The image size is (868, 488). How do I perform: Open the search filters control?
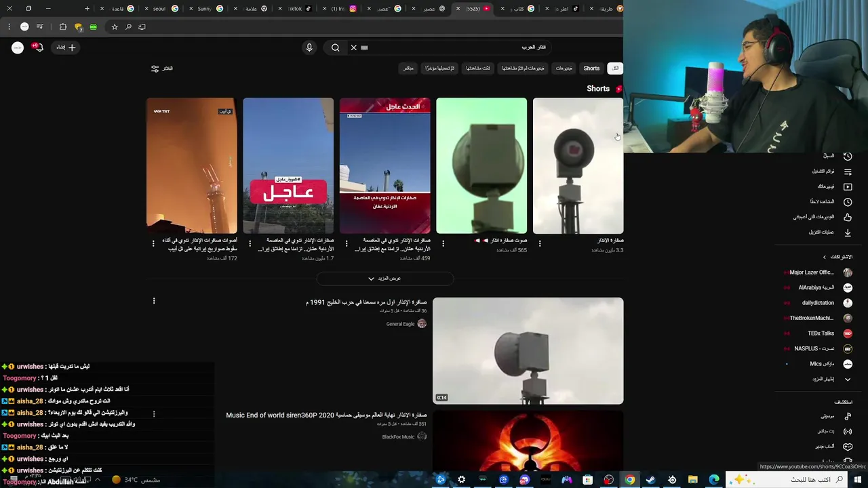161,68
